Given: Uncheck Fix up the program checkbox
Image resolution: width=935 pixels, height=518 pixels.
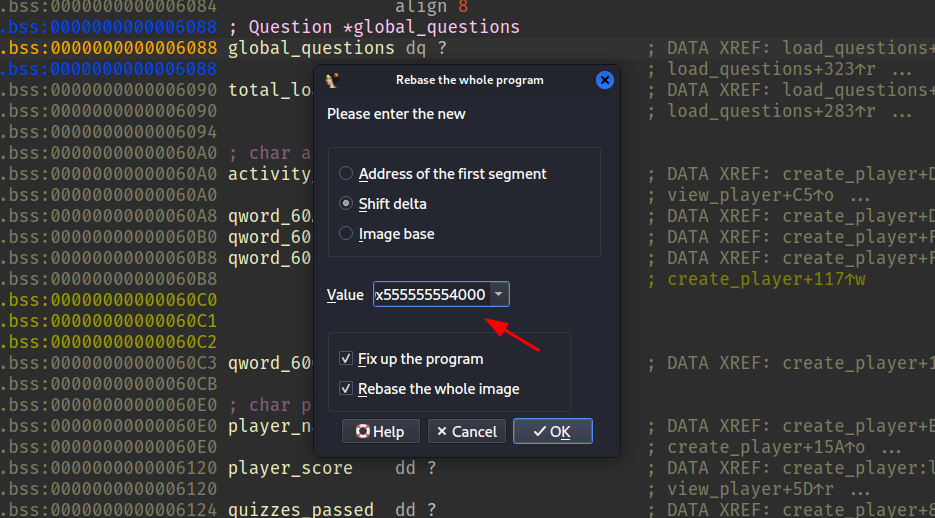Looking at the screenshot, I should point(346,359).
